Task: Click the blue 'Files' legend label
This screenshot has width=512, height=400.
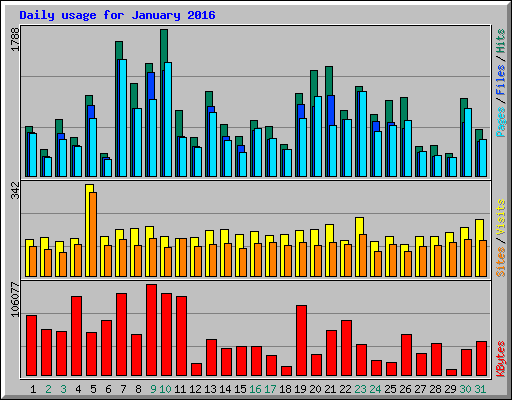Action: pos(501,79)
